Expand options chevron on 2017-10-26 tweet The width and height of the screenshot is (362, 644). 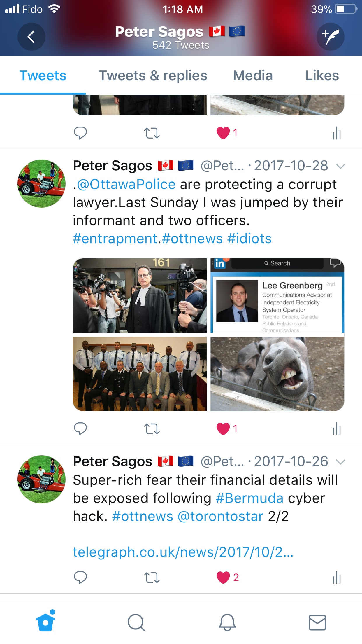(x=340, y=462)
